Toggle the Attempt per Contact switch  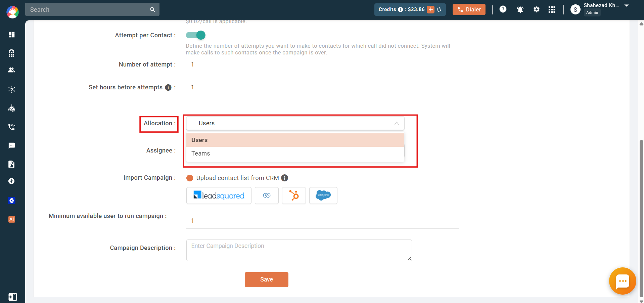(196, 35)
